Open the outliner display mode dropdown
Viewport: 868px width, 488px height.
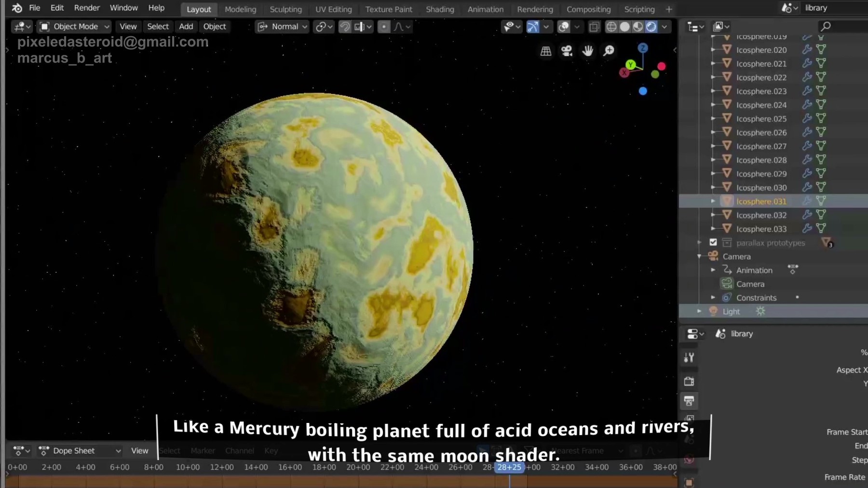(x=721, y=26)
